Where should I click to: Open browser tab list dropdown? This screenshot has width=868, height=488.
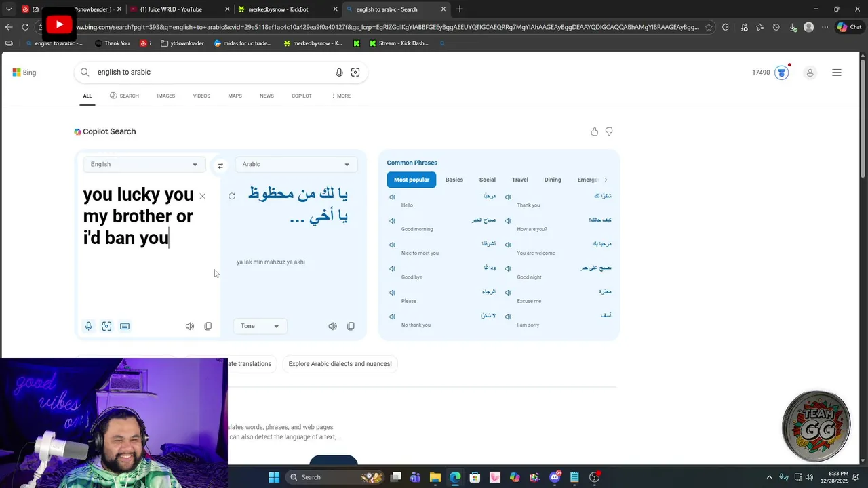point(9,9)
